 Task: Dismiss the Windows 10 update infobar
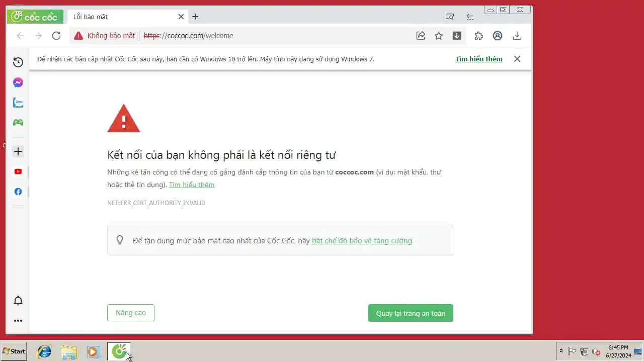[517, 59]
